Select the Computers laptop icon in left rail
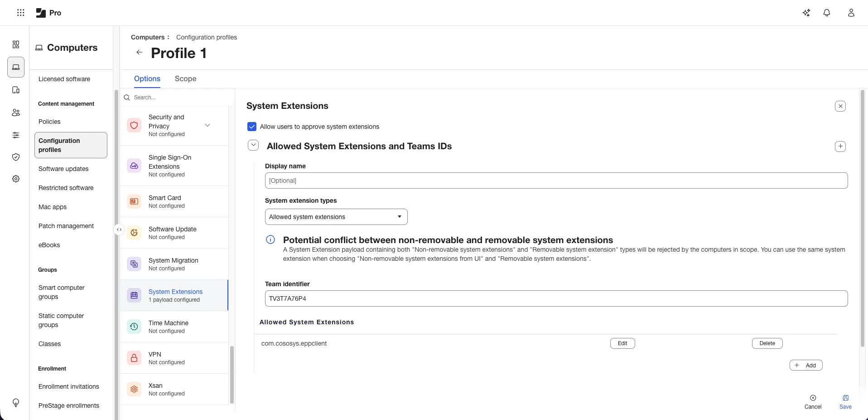 point(16,67)
